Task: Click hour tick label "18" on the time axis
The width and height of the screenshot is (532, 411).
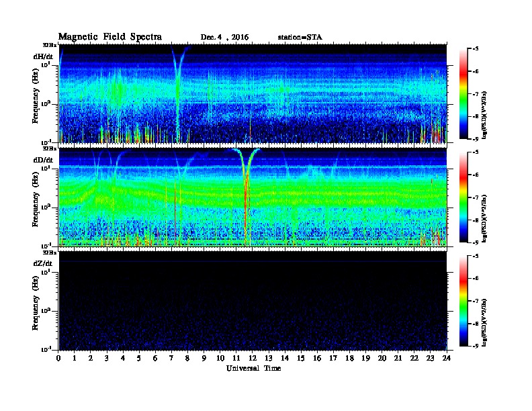Action: pyautogui.click(x=349, y=358)
